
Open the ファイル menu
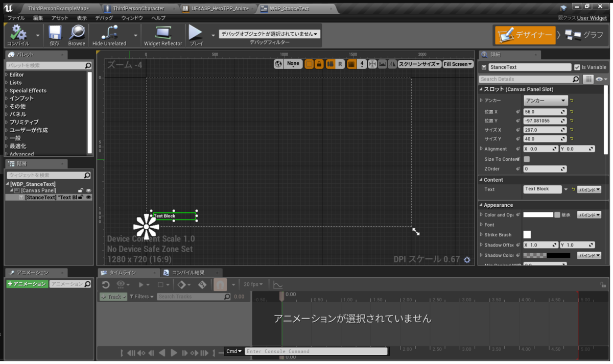(x=16, y=18)
